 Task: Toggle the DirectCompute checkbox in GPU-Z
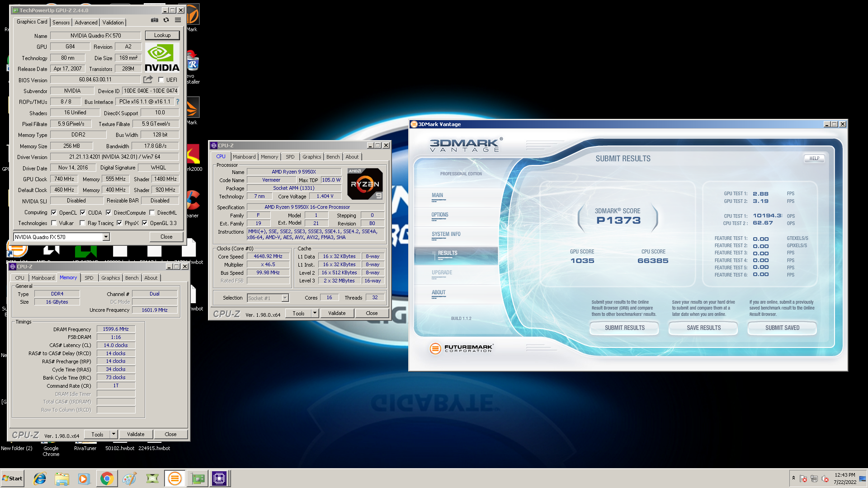[x=108, y=212]
